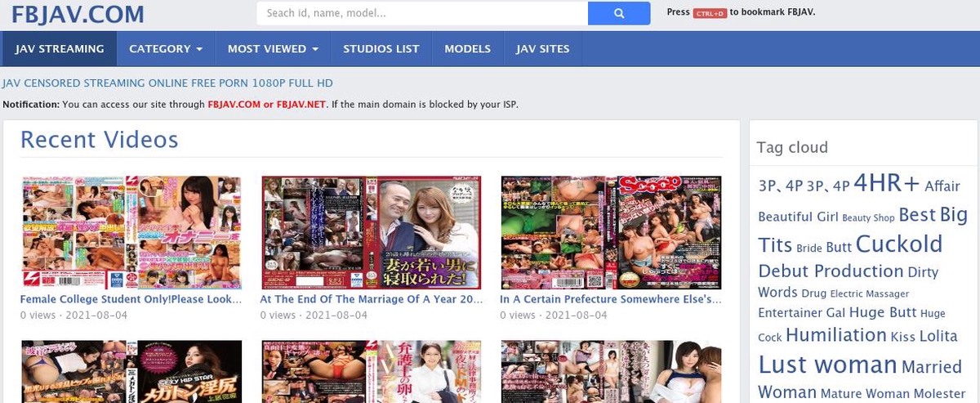Select the Mature Woman tag
980x403 pixels.
[x=865, y=393]
